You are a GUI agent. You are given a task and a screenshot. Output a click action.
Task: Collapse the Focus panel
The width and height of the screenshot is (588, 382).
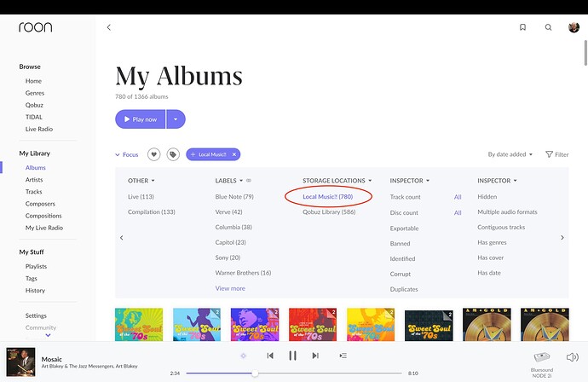coord(127,154)
